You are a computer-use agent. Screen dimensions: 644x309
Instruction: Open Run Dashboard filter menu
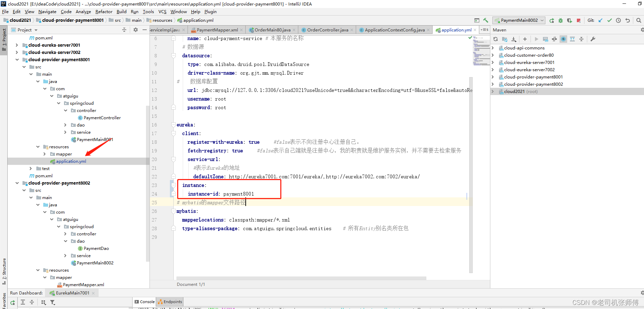point(53,302)
